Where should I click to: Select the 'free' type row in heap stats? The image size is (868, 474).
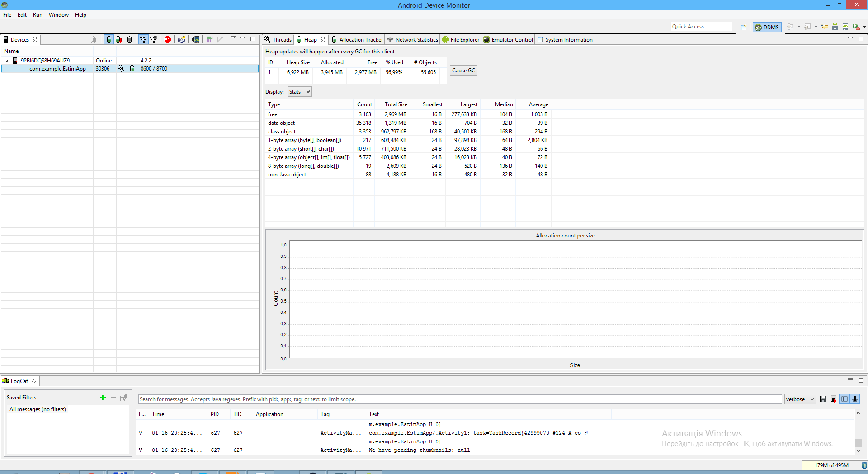click(408, 114)
